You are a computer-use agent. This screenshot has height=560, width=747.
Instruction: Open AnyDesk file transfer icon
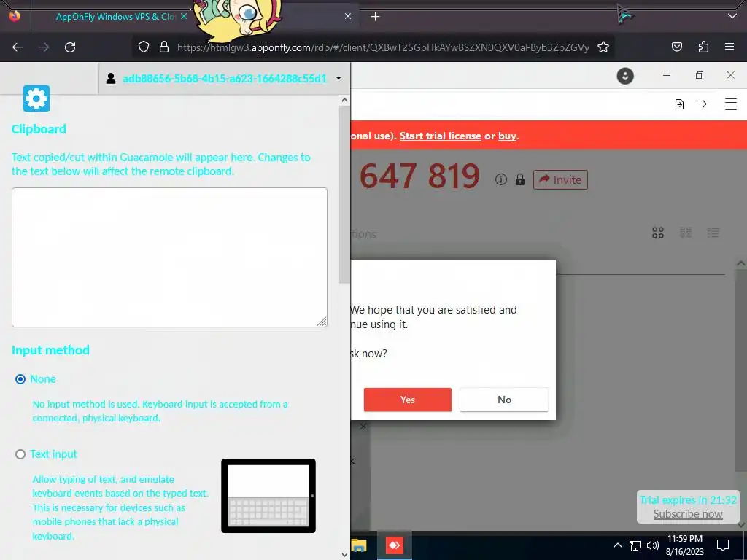(679, 104)
